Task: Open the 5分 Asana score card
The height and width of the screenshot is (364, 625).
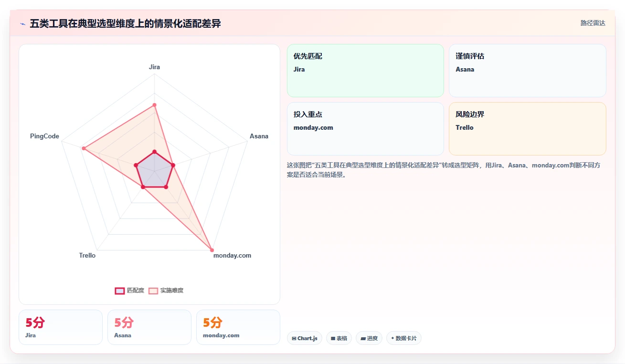Action: coord(149,327)
